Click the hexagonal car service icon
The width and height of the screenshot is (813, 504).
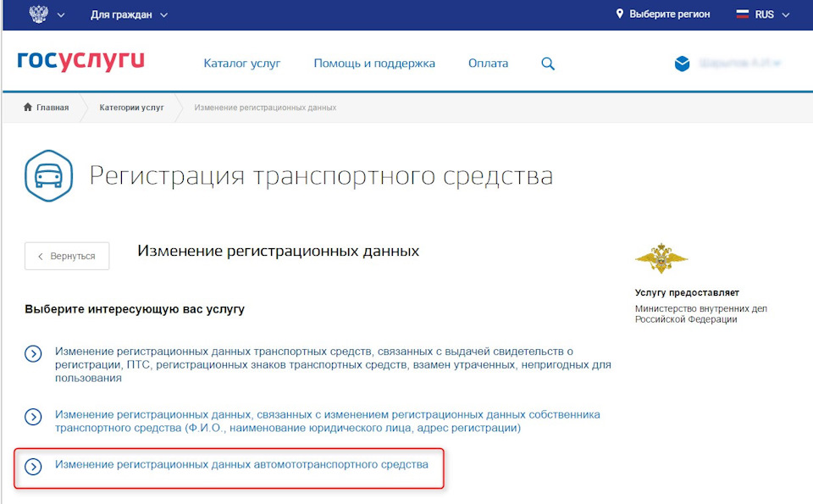(x=49, y=176)
